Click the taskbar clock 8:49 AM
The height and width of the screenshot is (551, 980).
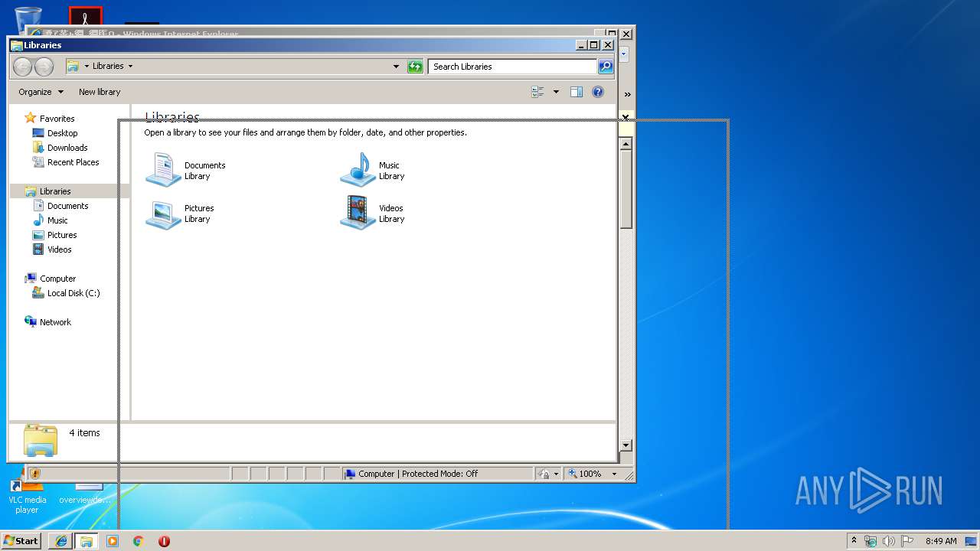(x=941, y=541)
